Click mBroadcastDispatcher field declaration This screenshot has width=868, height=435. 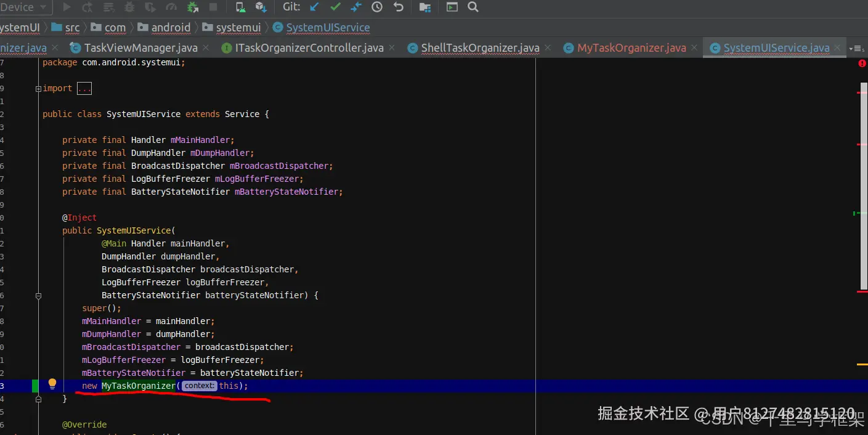[198, 166]
